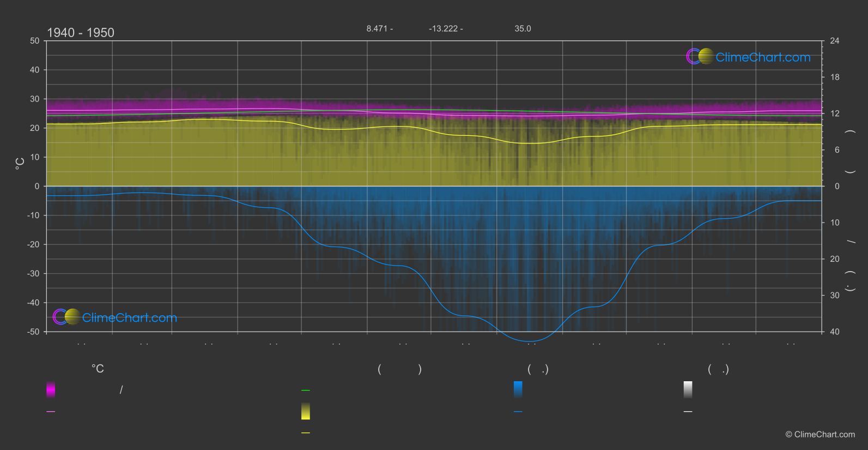Click the '-40' label on left axis
This screenshot has width=868, height=450.
33,303
